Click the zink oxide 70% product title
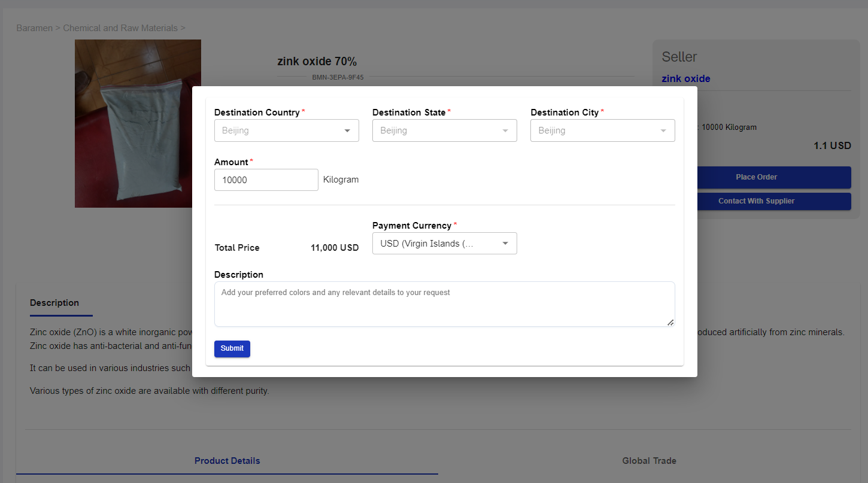 tap(317, 61)
